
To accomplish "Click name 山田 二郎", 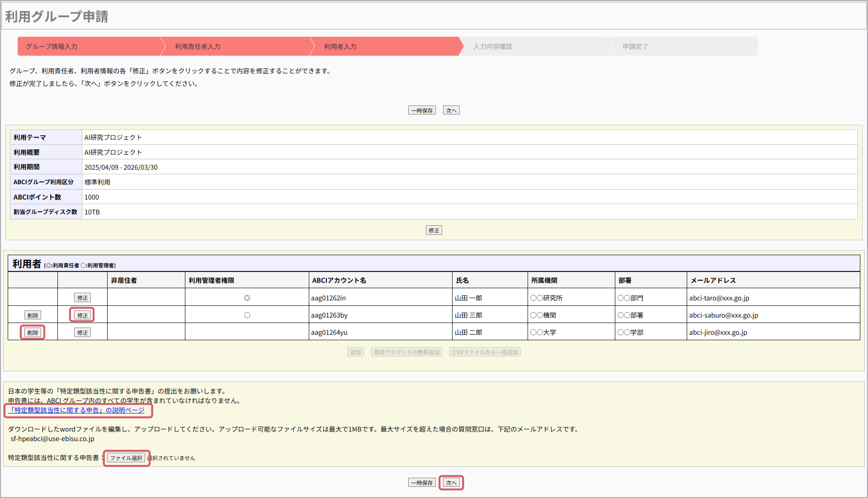I will (x=468, y=332).
